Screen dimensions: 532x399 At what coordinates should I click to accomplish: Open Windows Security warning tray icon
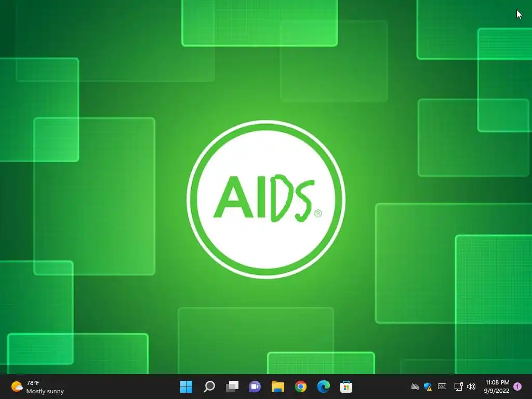point(428,387)
